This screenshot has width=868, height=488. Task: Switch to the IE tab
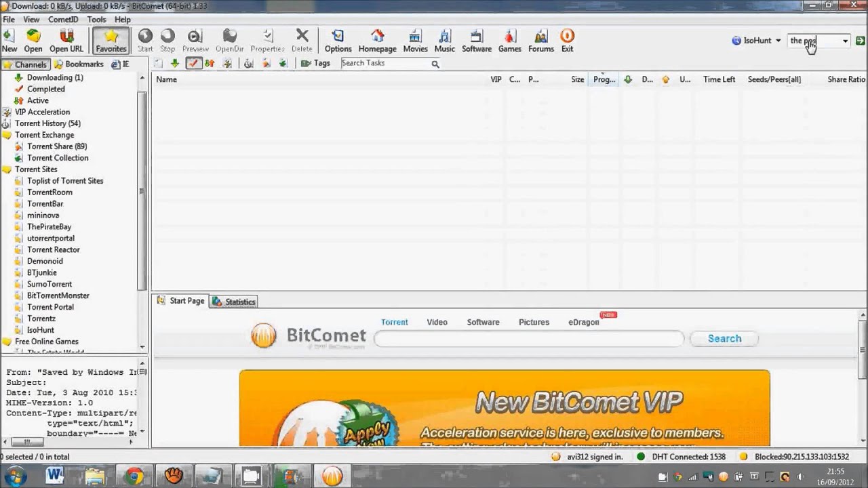pos(120,64)
